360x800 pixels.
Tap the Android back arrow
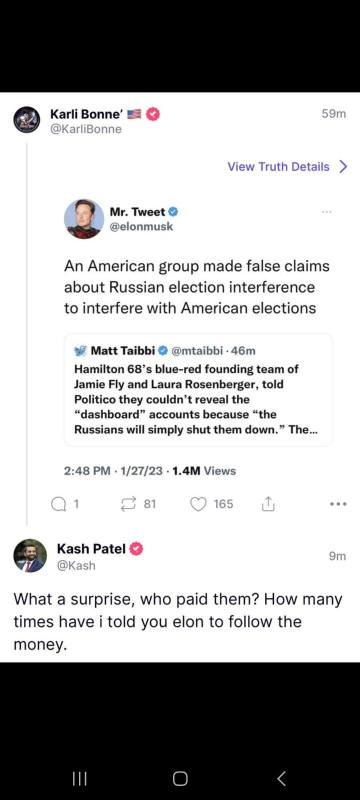click(x=281, y=778)
